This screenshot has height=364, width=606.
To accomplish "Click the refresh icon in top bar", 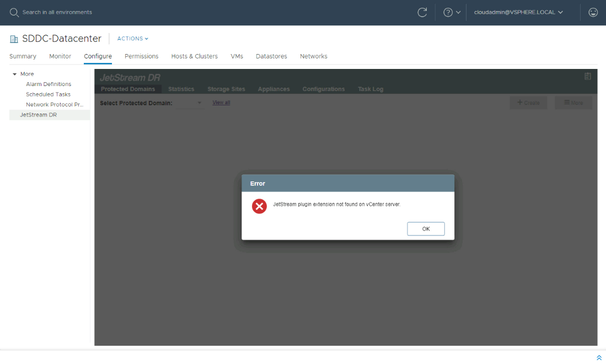I will (x=422, y=12).
